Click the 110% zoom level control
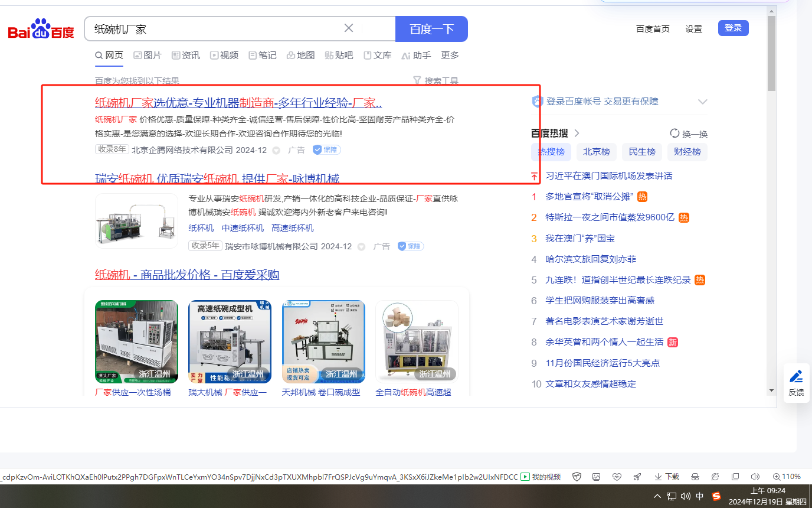 [x=788, y=477]
